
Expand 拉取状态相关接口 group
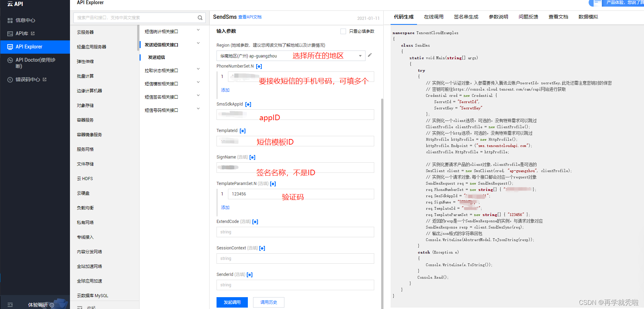click(198, 69)
